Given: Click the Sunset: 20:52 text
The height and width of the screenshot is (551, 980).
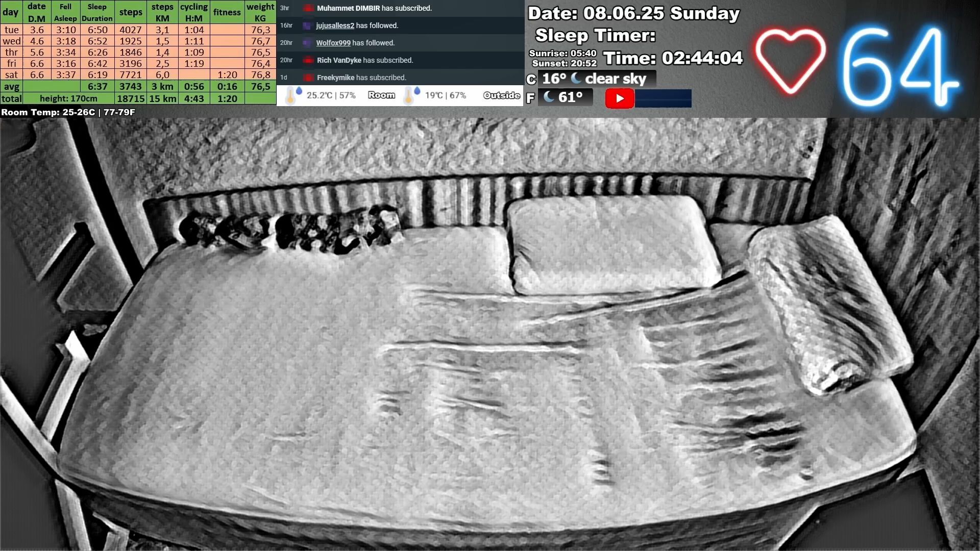Looking at the screenshot, I should point(564,63).
